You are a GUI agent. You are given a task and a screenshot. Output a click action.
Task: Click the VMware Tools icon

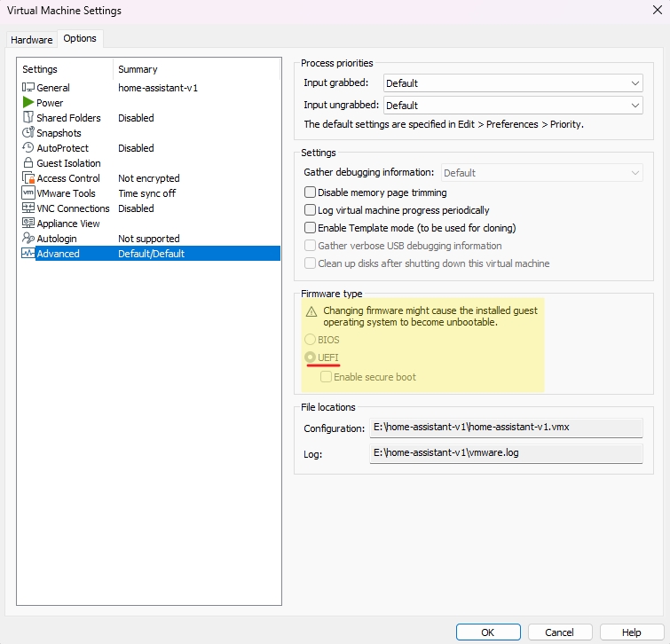coord(28,193)
